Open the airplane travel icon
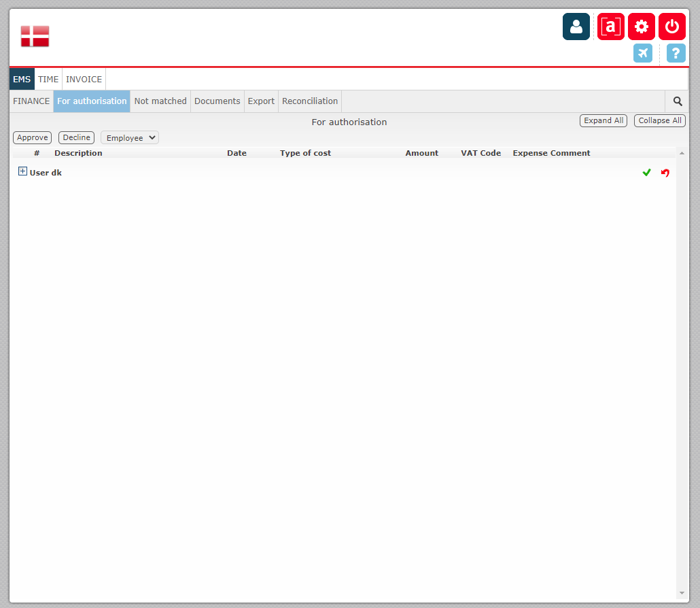 (643, 53)
